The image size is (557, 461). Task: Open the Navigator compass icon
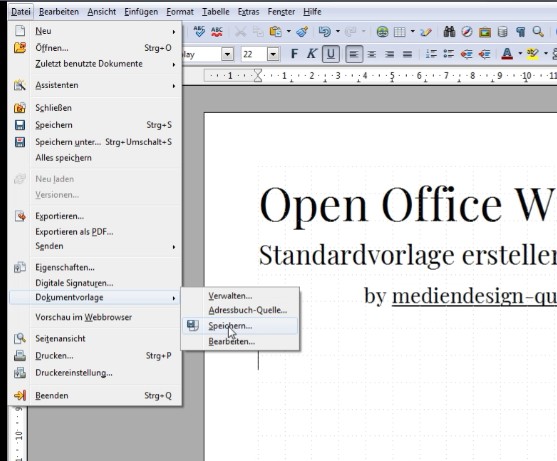467,32
